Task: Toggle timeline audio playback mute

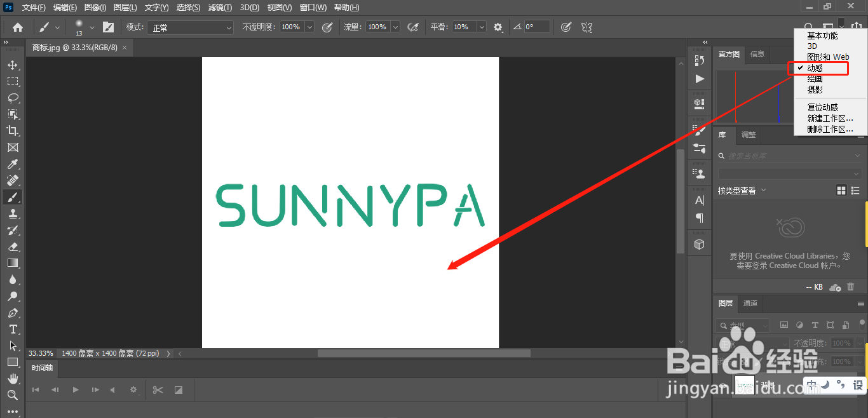Action: (x=113, y=389)
